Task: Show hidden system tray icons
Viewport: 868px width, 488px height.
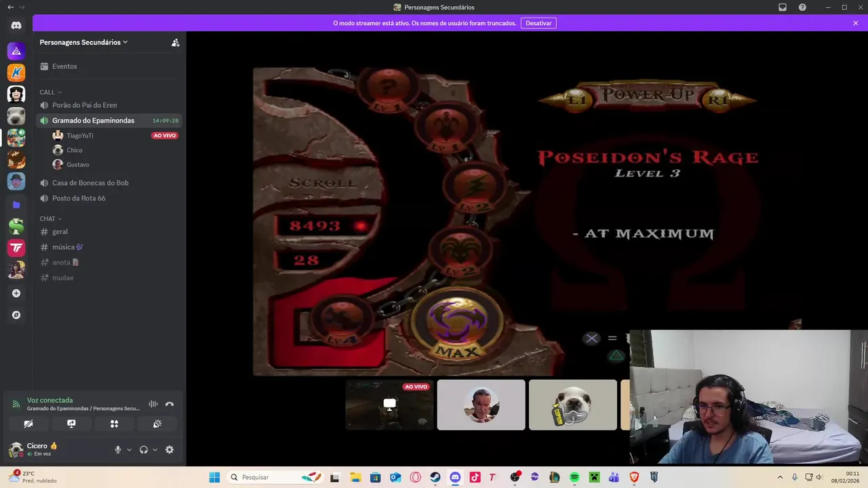Action: (780, 477)
